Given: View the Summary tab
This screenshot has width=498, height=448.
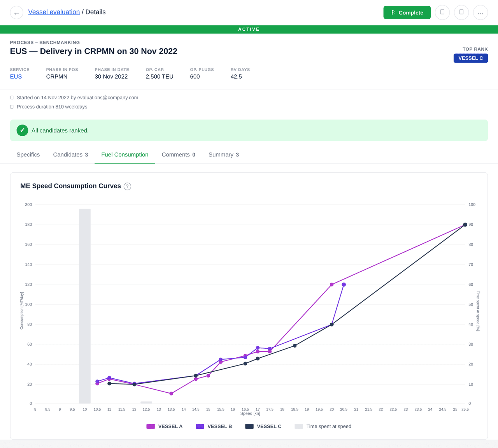Looking at the screenshot, I should [x=223, y=155].
